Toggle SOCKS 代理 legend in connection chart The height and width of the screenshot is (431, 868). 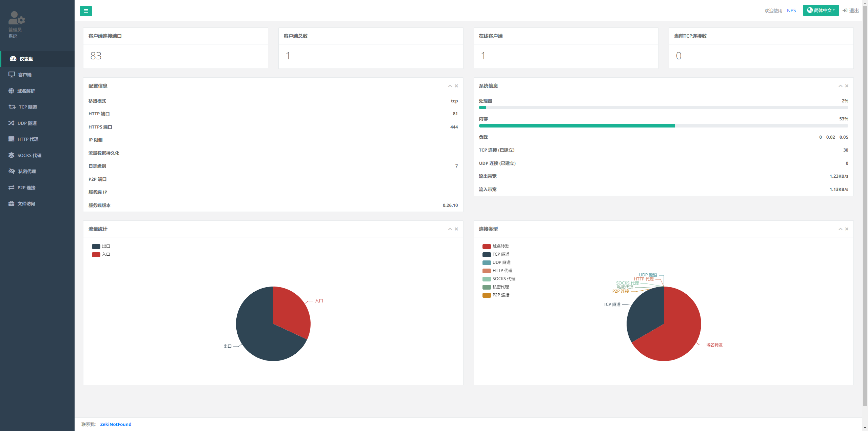point(499,279)
